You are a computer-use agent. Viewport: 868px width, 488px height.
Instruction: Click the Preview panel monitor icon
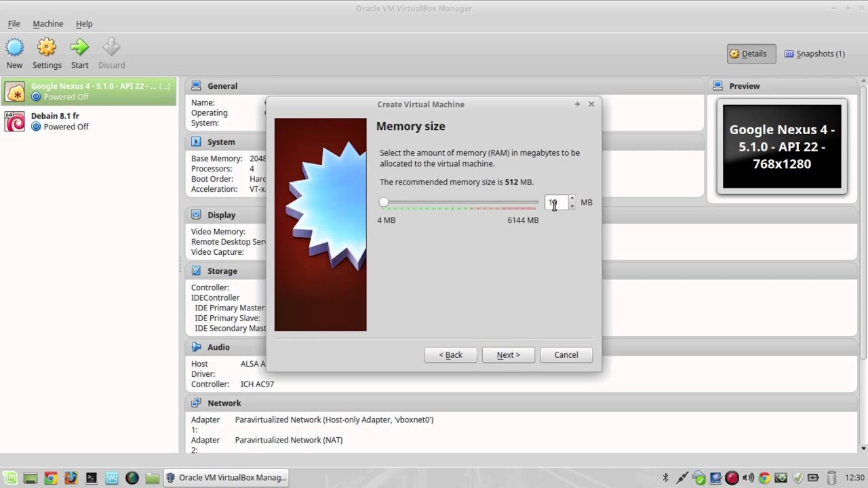click(717, 86)
